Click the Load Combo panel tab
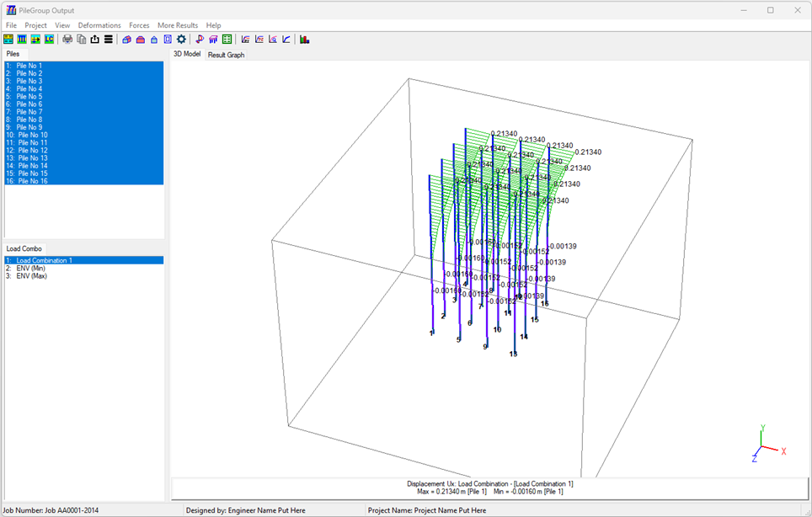The image size is (812, 517). pyautogui.click(x=24, y=248)
